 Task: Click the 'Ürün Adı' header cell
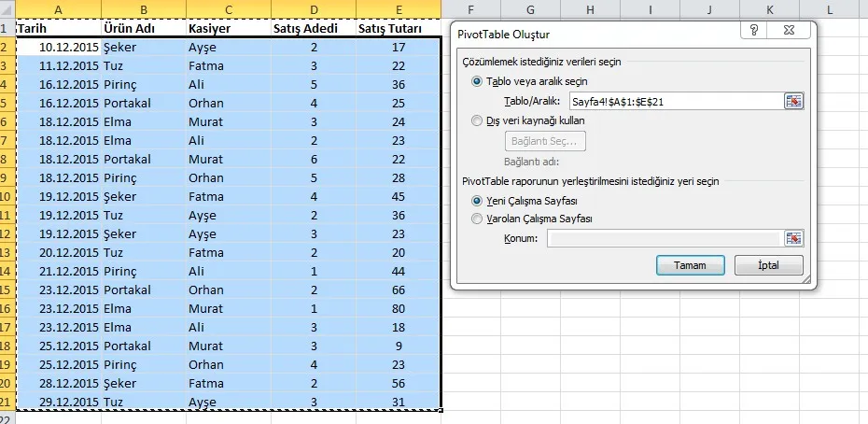[142, 28]
